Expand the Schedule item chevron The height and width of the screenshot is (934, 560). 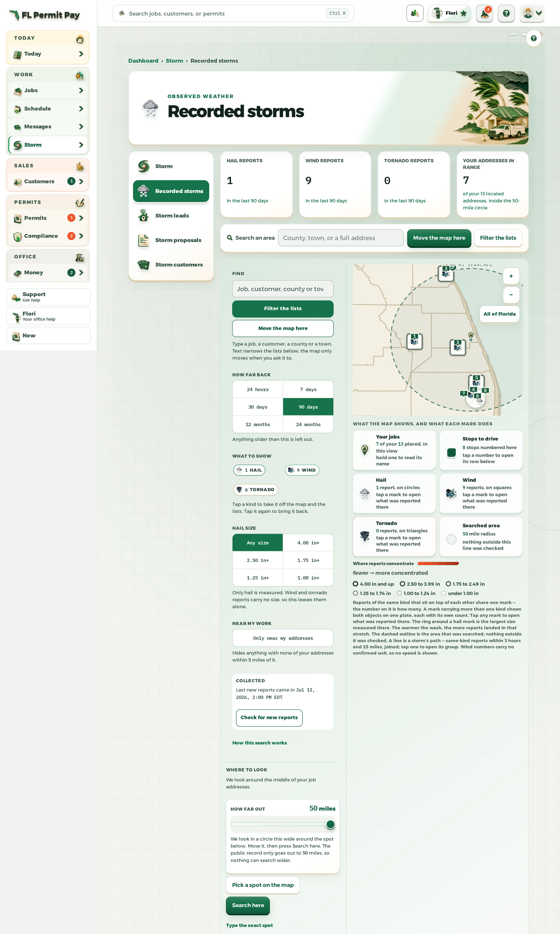point(81,109)
